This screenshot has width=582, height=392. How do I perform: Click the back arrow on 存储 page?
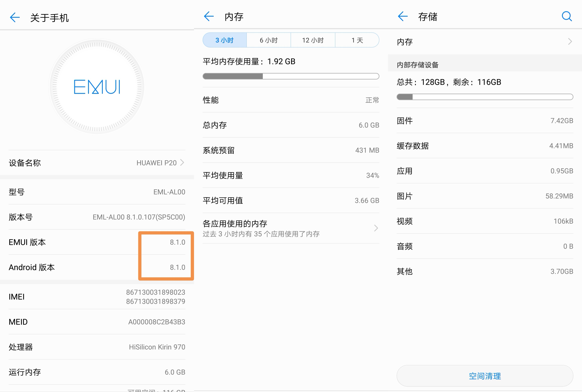click(x=402, y=17)
